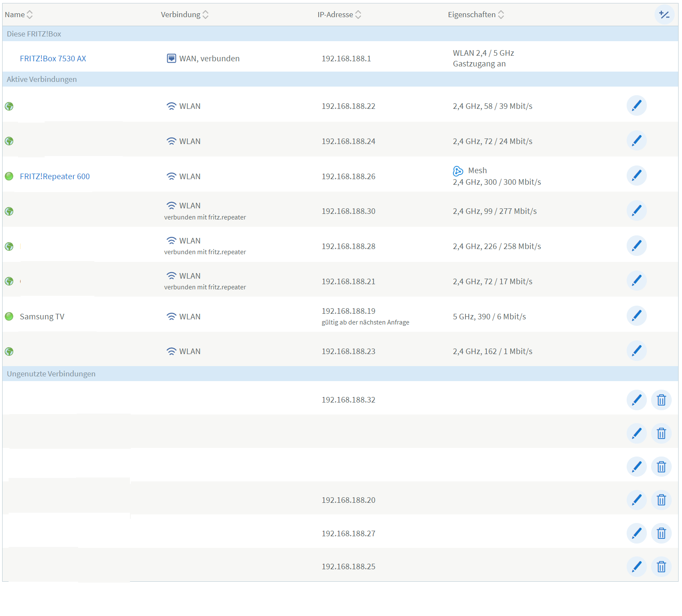Click '5 GHz, 390 / 6 Mbit/s' value
The height and width of the screenshot is (616, 682).
coord(489,317)
